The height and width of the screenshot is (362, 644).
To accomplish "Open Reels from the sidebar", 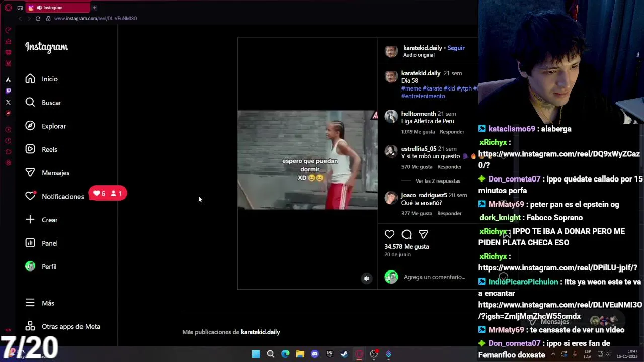I will click(x=41, y=149).
